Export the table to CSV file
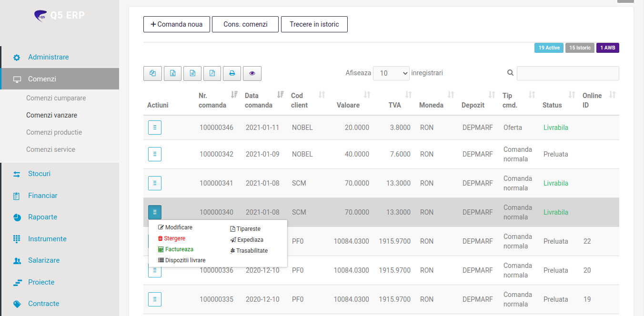Viewport: 644px width, 316px height. 192,73
